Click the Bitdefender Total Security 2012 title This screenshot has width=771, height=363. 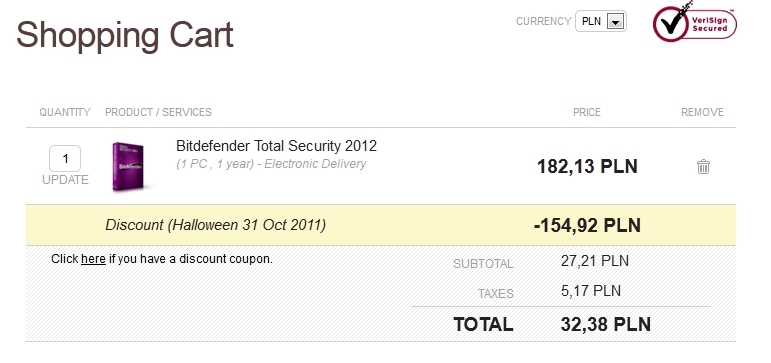[276, 146]
